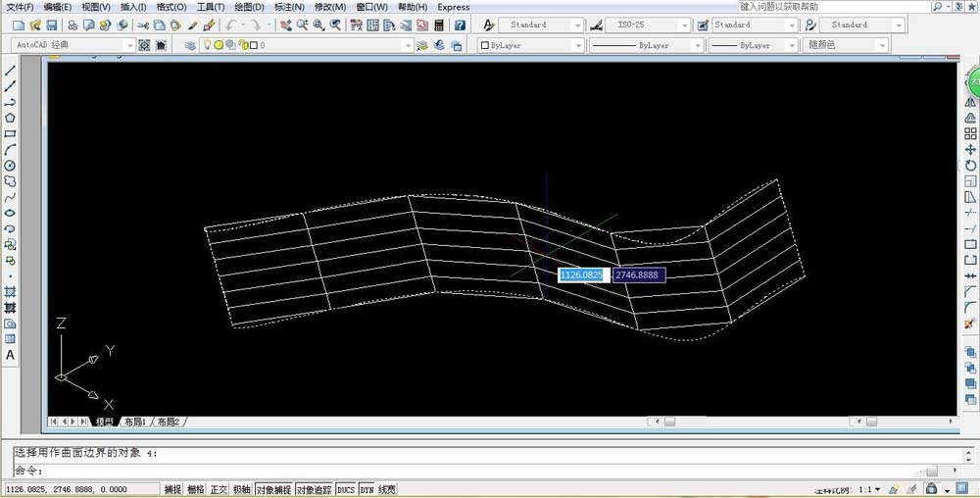Toggle 正交 ortho mode in status bar
The width and height of the screenshot is (980, 498).
click(219, 490)
